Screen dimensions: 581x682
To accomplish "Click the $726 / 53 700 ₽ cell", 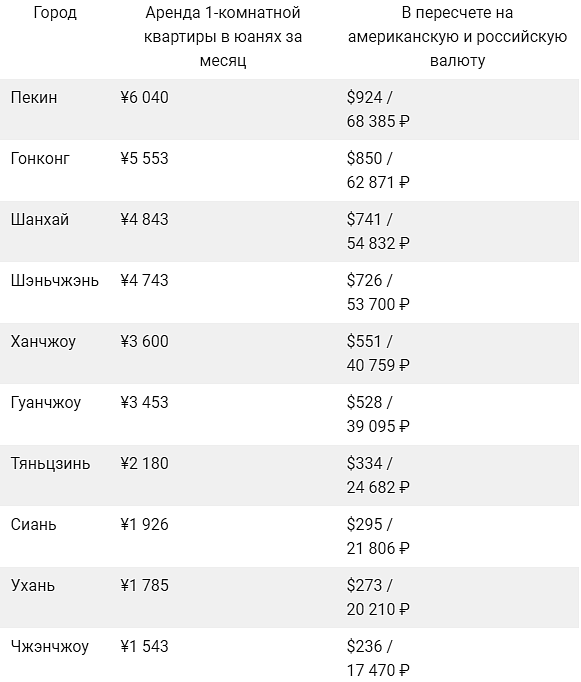I will 378,292.
